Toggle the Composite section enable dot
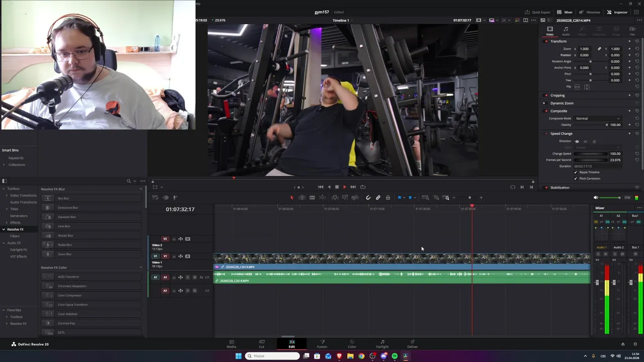644x362 pixels. 546,111
